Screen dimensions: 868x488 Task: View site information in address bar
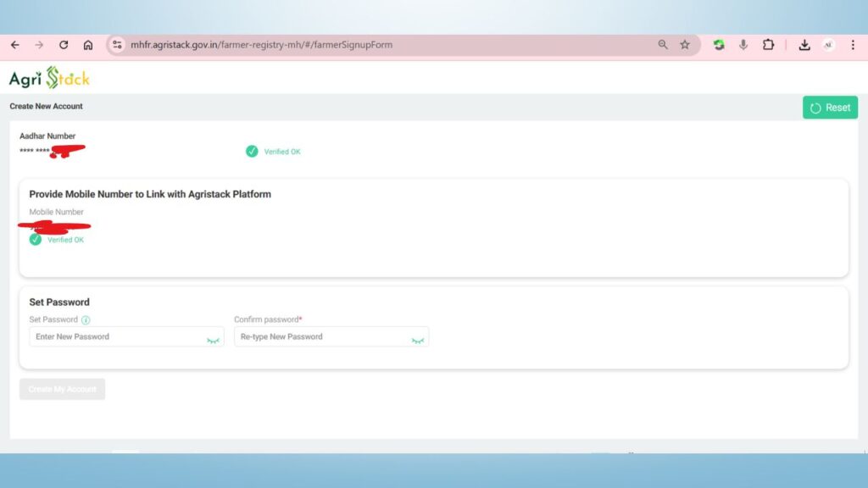click(x=117, y=45)
